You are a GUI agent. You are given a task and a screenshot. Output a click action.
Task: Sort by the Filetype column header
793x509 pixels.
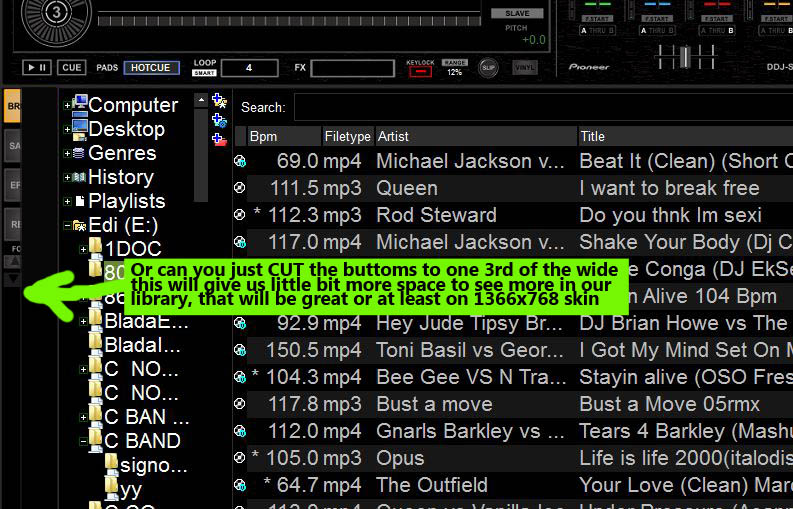click(x=348, y=137)
